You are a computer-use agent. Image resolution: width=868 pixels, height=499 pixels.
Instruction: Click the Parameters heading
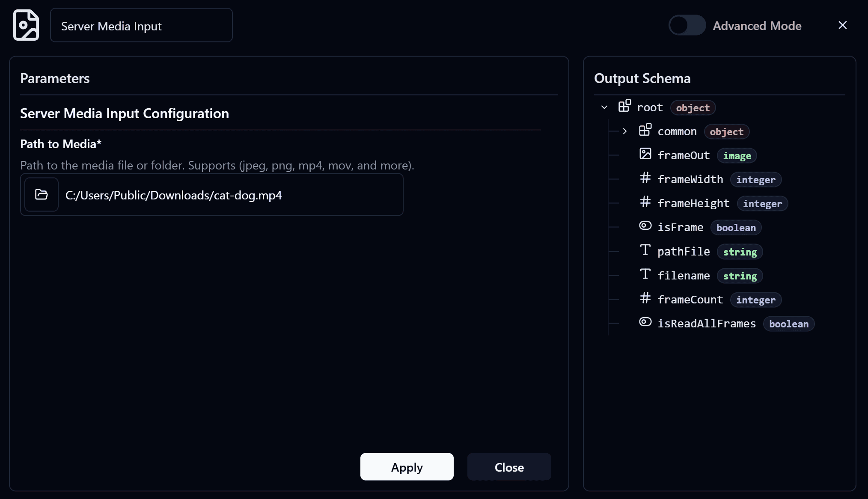tap(55, 78)
